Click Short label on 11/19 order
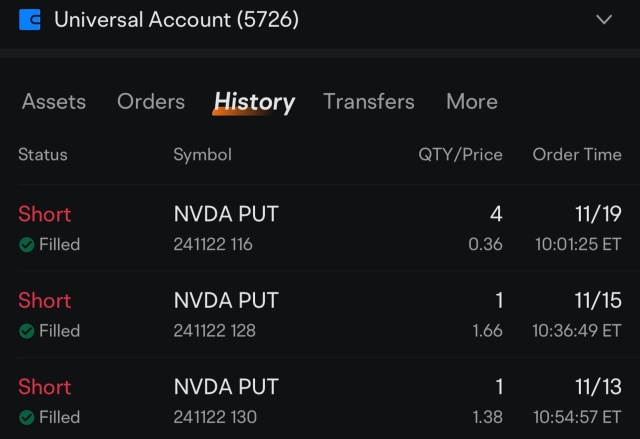 coord(44,214)
